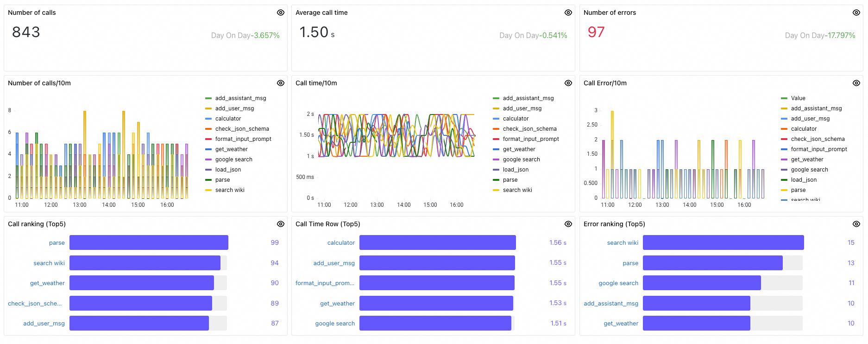Select google search in Call time/10m legend
The width and height of the screenshot is (868, 344).
point(522,159)
